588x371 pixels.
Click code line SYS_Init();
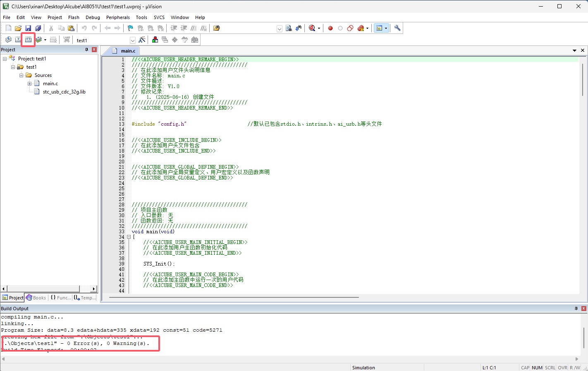point(159,264)
